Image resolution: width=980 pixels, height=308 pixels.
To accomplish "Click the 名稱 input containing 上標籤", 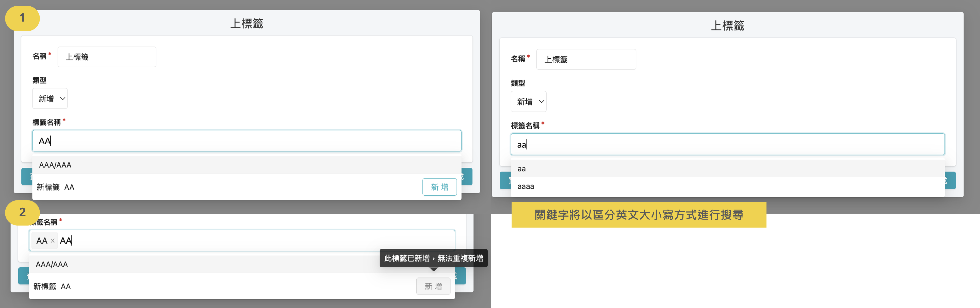I will [x=107, y=56].
